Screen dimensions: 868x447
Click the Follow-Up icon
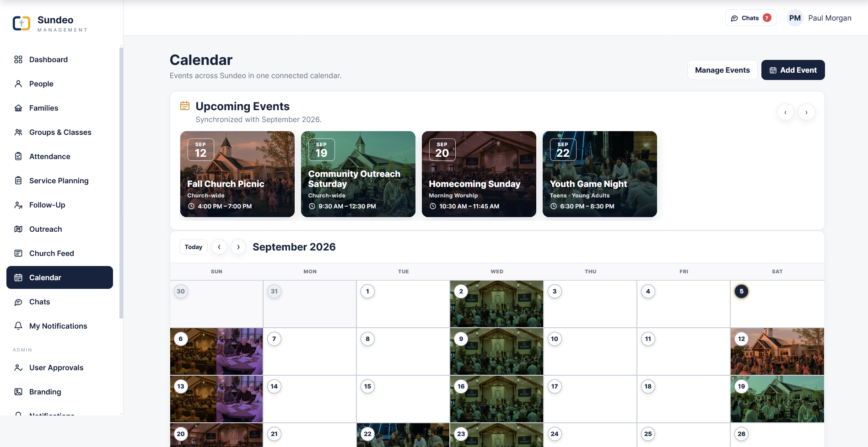tap(18, 205)
